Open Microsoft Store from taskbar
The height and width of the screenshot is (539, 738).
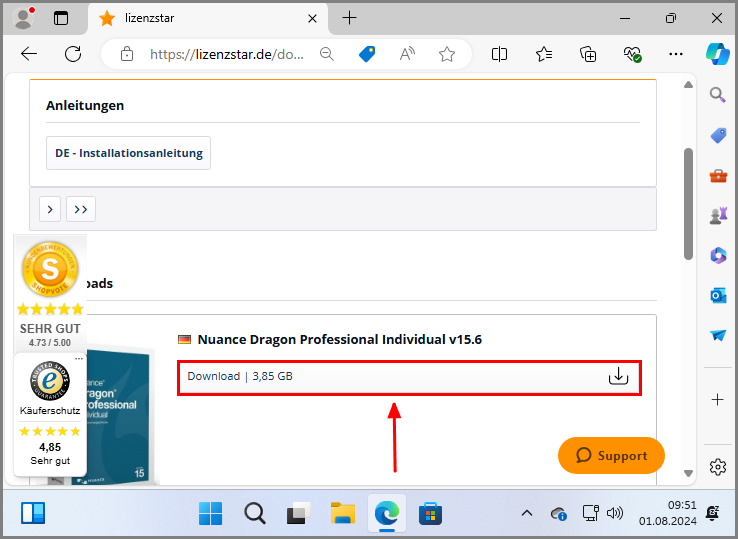click(431, 513)
